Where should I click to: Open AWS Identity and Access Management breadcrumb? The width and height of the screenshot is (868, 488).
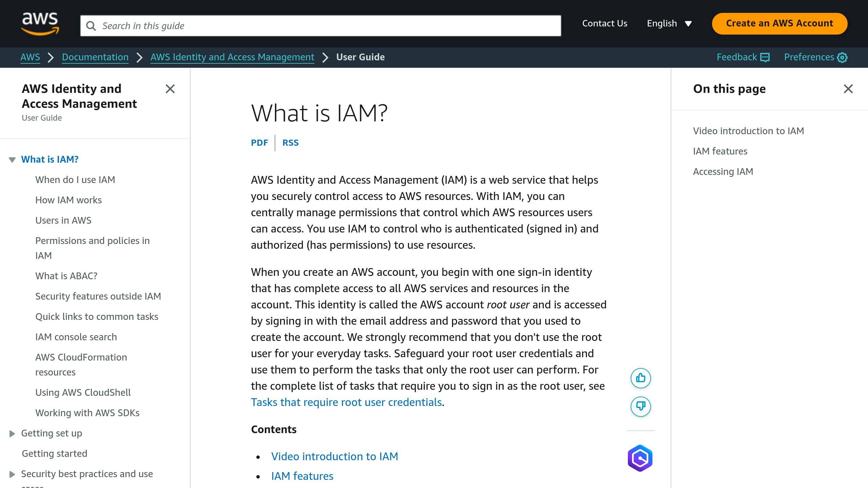(x=232, y=57)
